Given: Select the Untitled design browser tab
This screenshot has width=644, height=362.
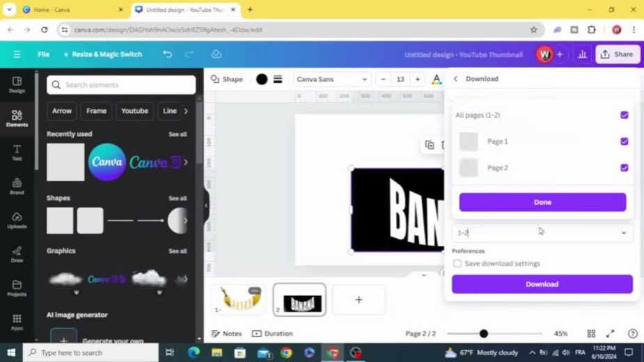Looking at the screenshot, I should (184, 10).
